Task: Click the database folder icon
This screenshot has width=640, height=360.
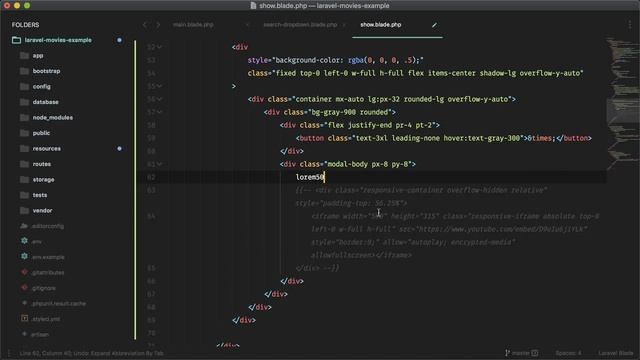Action: [x=24, y=102]
